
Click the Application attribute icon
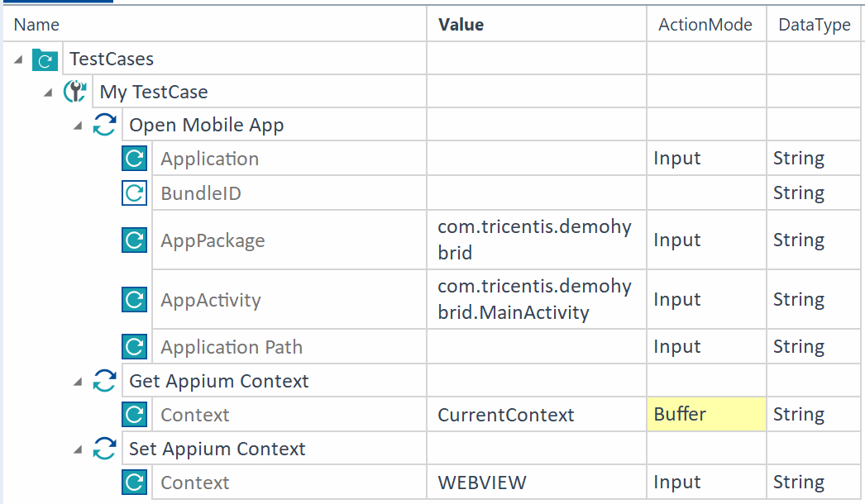[x=134, y=159]
